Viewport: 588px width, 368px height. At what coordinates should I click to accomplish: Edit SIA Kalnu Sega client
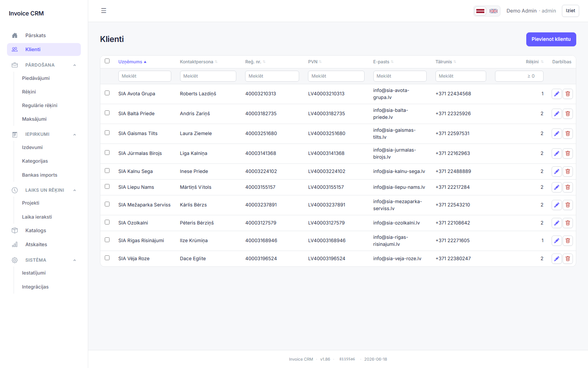click(557, 171)
